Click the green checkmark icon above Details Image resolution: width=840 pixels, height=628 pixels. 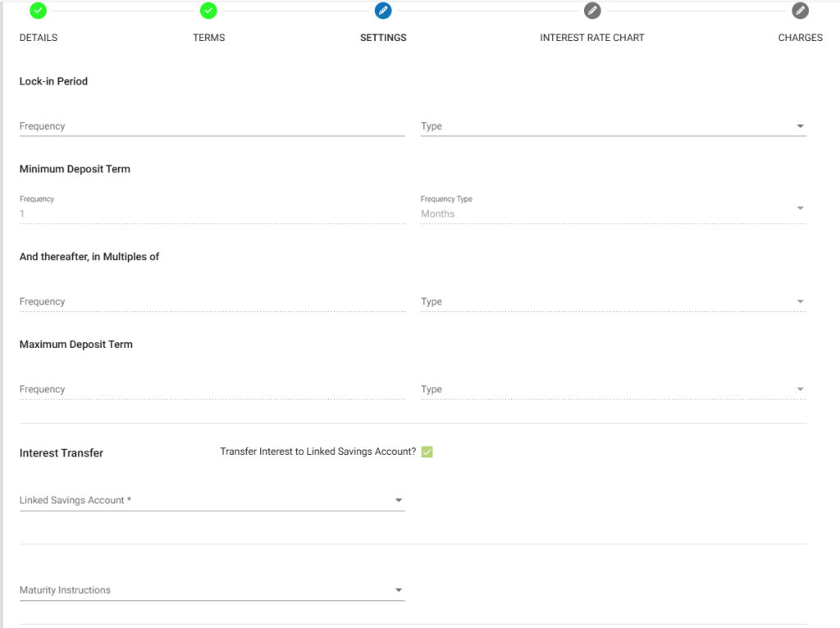[x=38, y=11]
